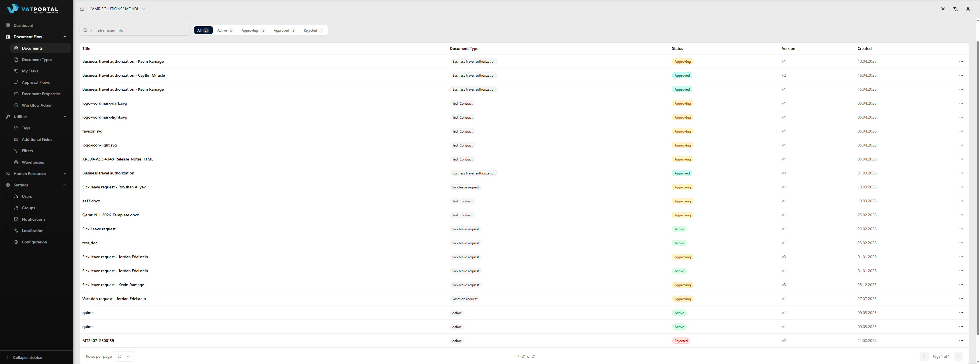
Task: Open the Rows per page selector
Action: tap(124, 356)
